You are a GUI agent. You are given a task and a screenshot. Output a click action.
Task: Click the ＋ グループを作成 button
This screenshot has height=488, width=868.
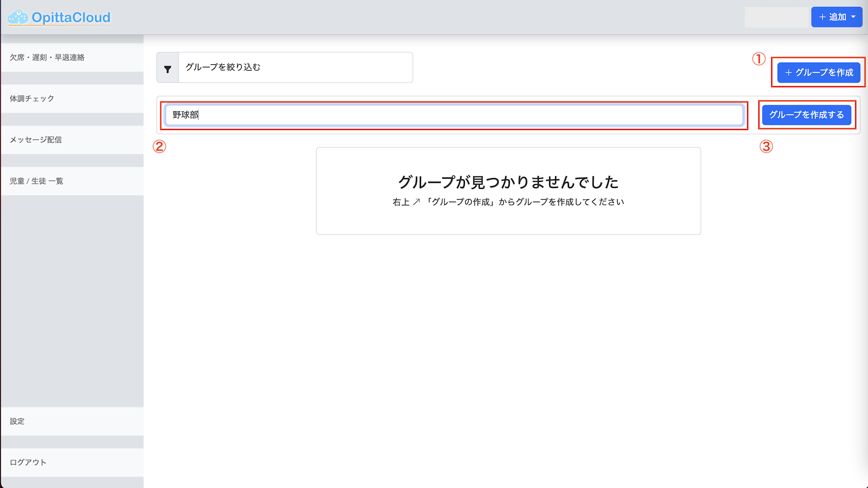point(819,72)
